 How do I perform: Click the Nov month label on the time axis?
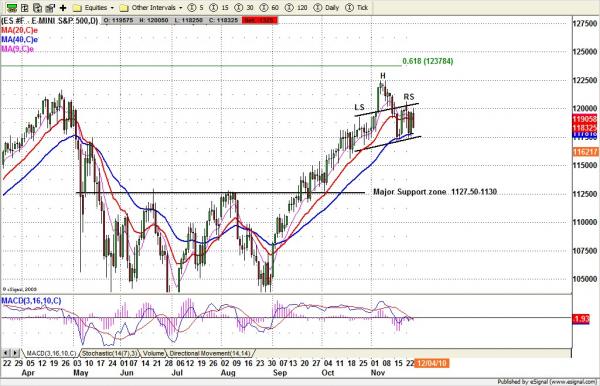tap(378, 373)
